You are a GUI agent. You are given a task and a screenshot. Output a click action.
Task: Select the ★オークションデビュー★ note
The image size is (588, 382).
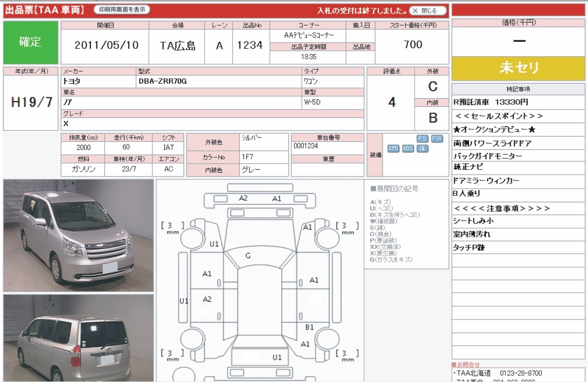click(494, 130)
